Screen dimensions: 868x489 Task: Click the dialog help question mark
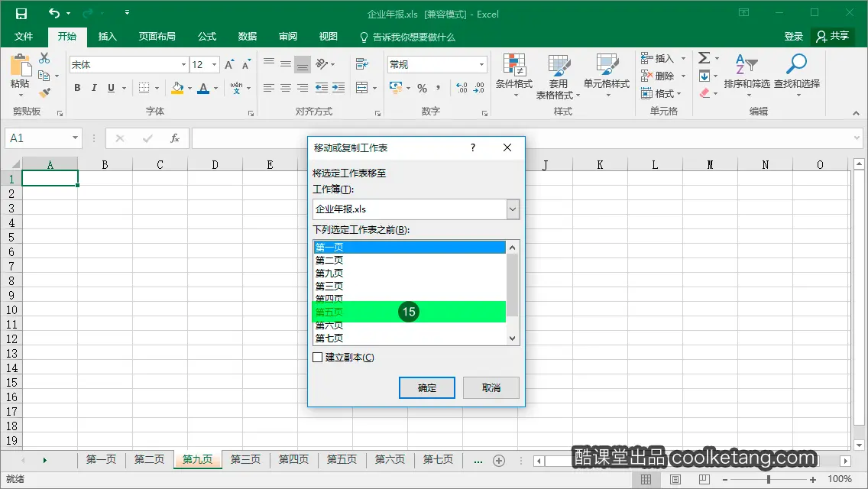[473, 147]
